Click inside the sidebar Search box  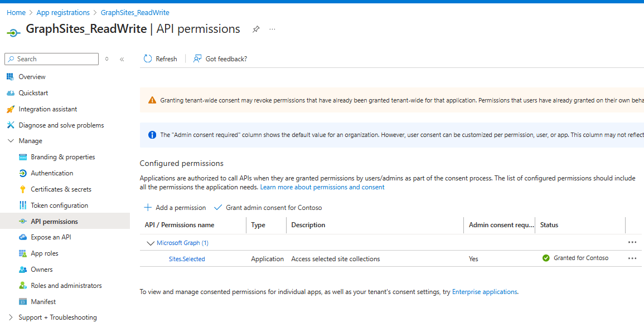pos(51,58)
